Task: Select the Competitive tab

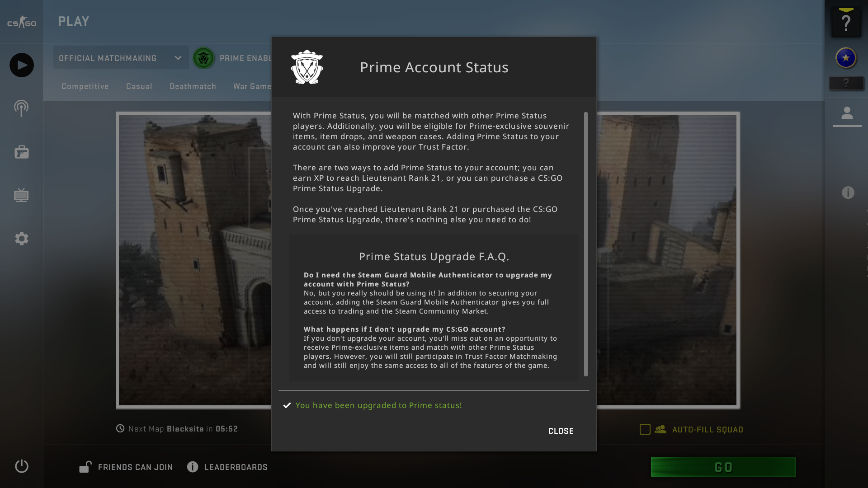Action: pos(85,86)
